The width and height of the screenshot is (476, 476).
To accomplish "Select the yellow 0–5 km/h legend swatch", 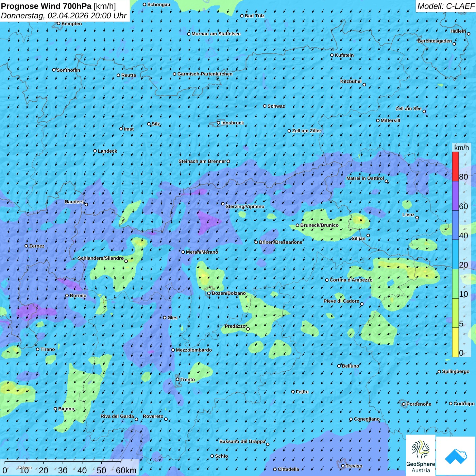I will point(455,342).
